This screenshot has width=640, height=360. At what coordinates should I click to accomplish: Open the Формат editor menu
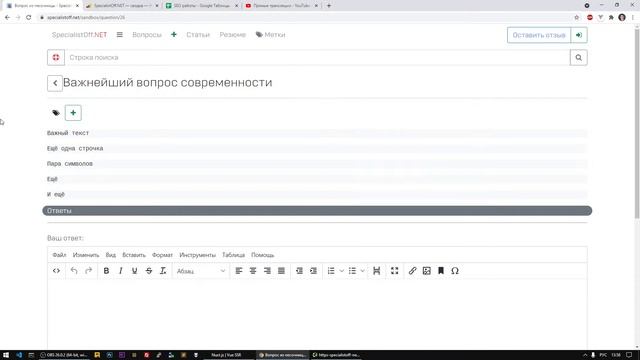pyautogui.click(x=162, y=255)
